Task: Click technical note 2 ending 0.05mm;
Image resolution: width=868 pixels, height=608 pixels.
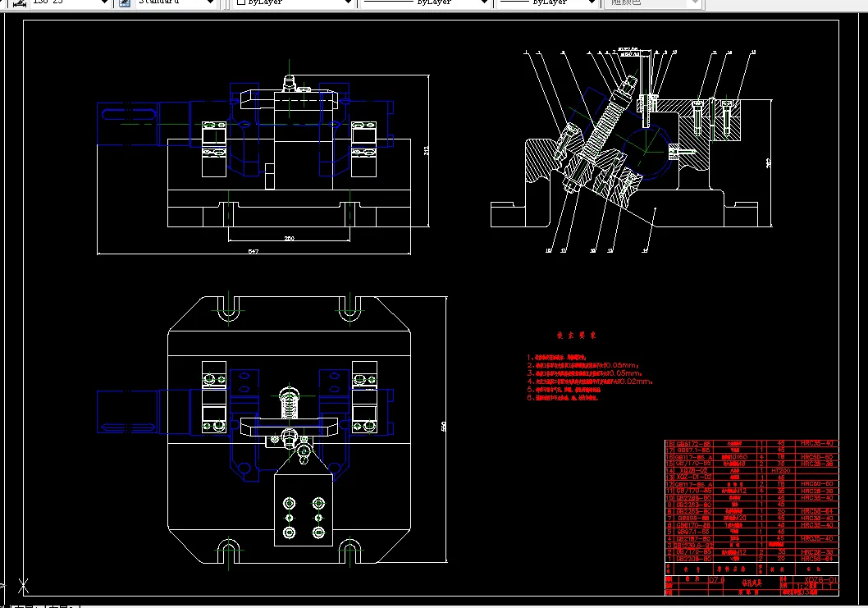Action: (x=583, y=365)
